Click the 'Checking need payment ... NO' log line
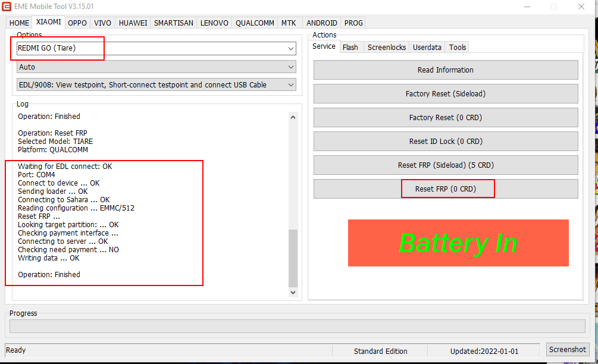Screen dimensions: 598x364 [x=68, y=250]
